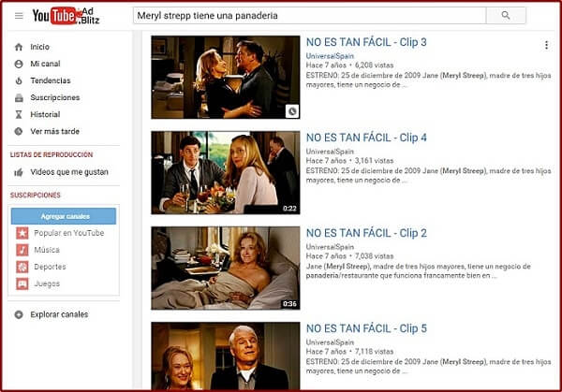Click the Historial hourglass icon
This screenshot has width=562, height=392.
point(19,114)
